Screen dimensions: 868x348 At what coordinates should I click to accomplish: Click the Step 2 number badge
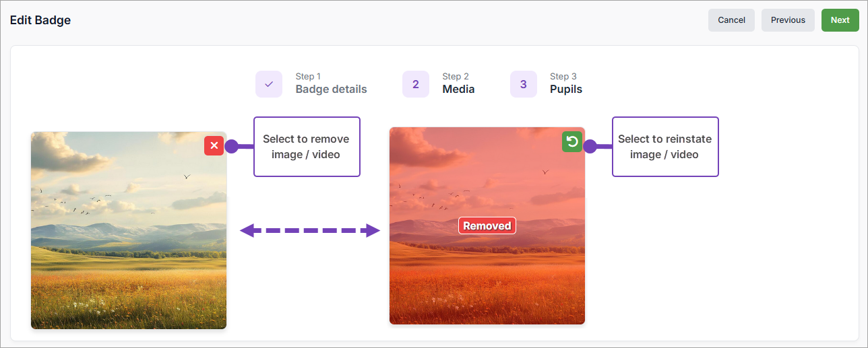pos(416,84)
